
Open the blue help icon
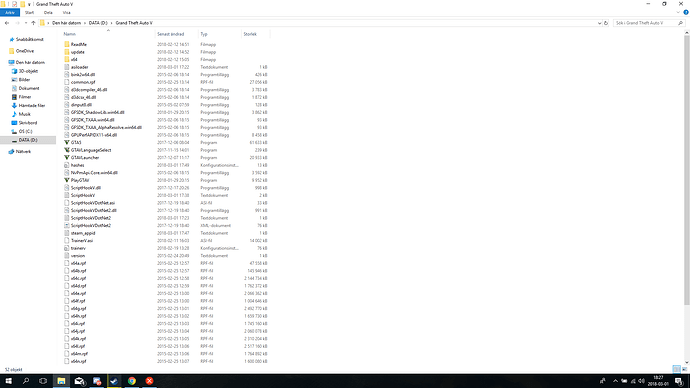click(x=686, y=12)
